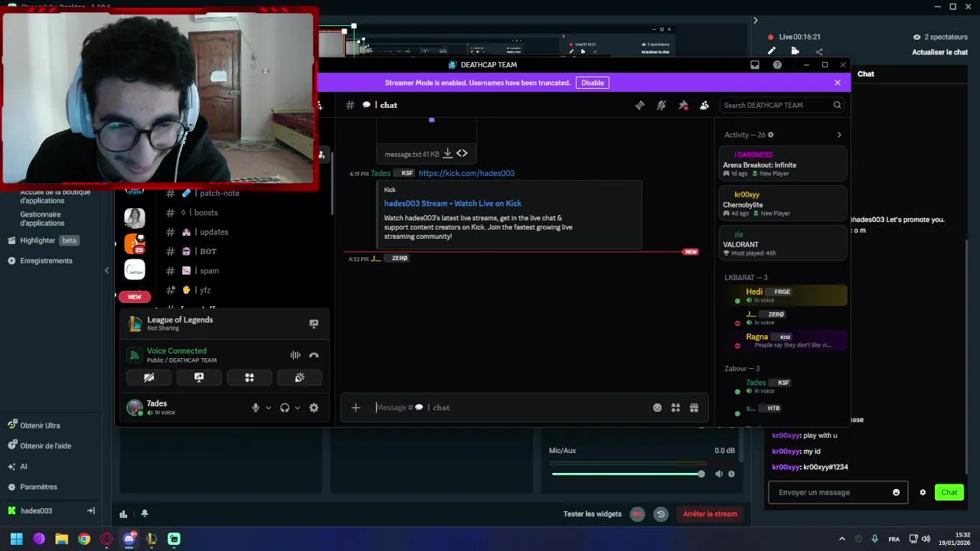Toggle member list icon in Discord
Viewport: 980px width, 551px height.
(704, 105)
